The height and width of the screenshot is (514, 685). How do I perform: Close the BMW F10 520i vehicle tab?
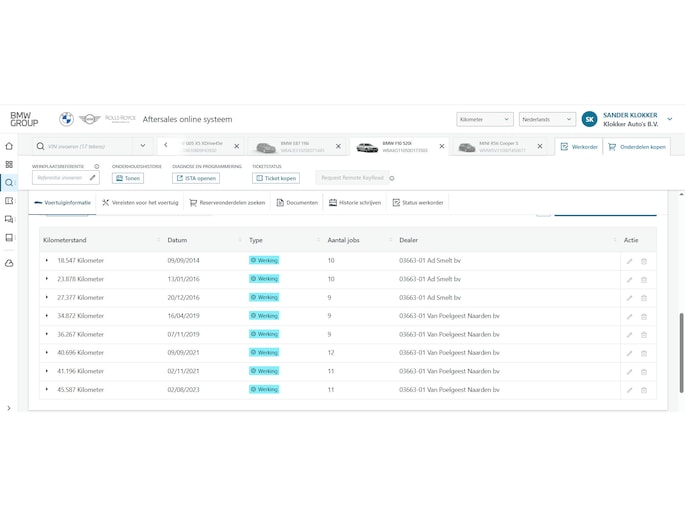(x=442, y=146)
